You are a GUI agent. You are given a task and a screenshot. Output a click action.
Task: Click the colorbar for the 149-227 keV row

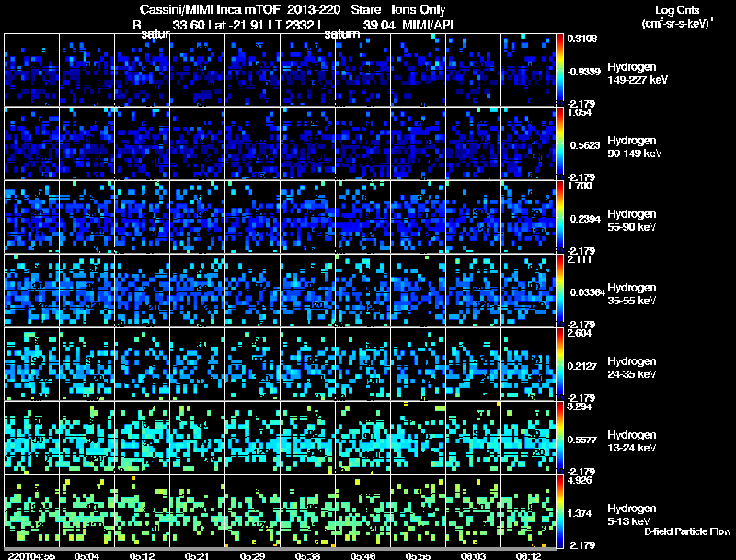coord(559,70)
